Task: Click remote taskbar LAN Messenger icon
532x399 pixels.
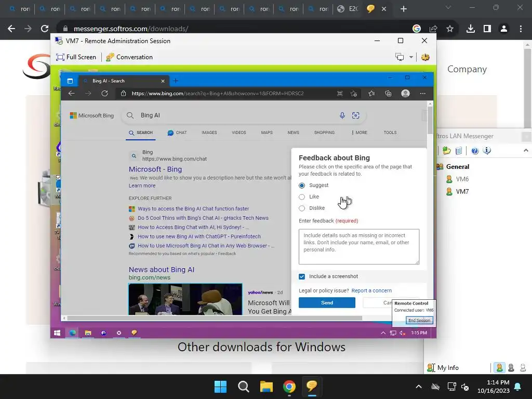Action: tap(135, 333)
